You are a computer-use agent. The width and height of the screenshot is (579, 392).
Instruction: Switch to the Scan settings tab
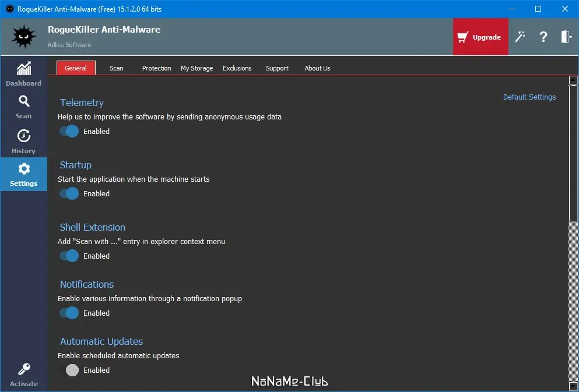click(x=116, y=68)
